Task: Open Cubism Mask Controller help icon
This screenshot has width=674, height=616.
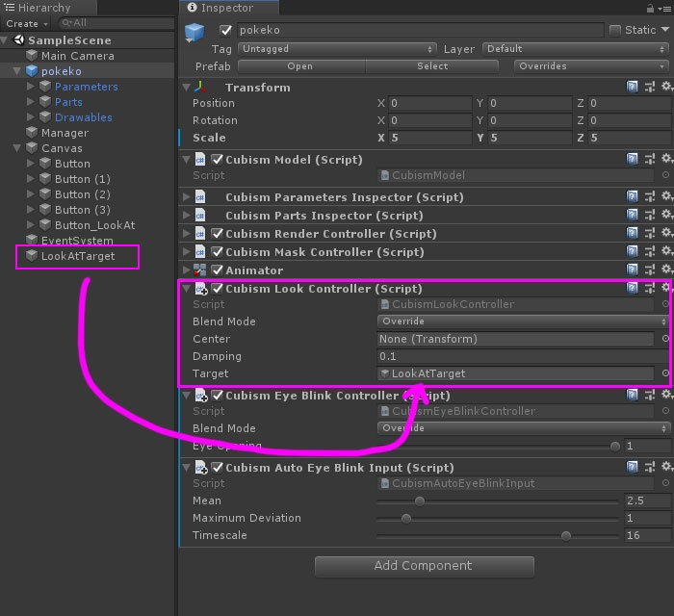Action: click(632, 251)
